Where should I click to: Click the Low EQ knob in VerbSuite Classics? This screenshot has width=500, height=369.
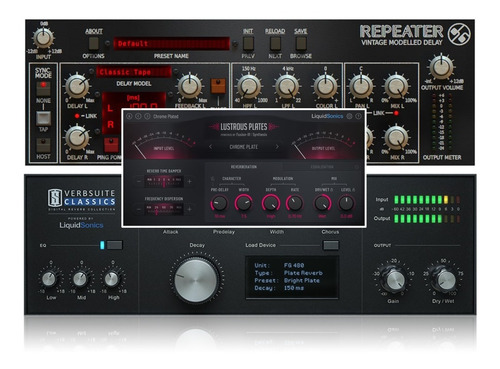coord(50,279)
